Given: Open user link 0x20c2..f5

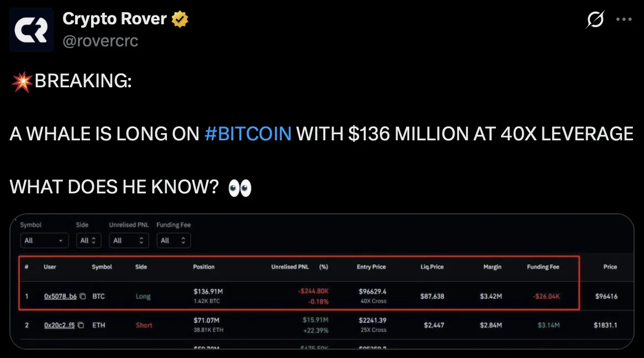Looking at the screenshot, I should [x=60, y=325].
